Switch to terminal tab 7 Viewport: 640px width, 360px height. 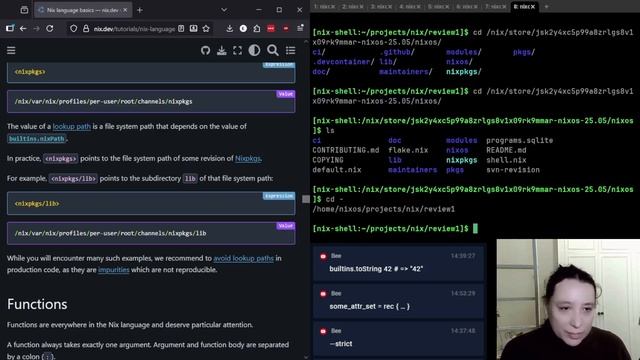pyautogui.click(x=496, y=7)
